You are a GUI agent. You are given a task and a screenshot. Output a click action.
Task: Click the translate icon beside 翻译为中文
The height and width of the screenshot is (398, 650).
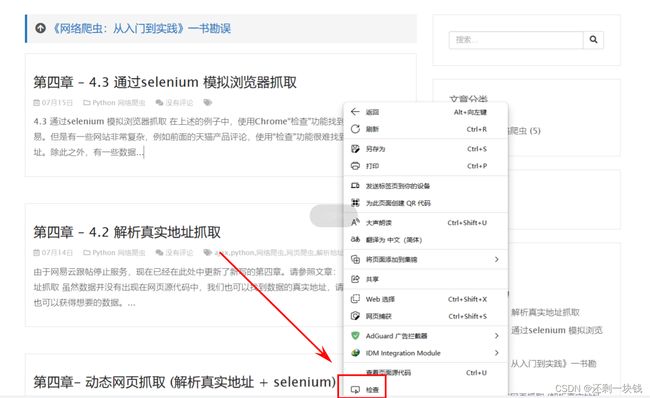pyautogui.click(x=355, y=240)
